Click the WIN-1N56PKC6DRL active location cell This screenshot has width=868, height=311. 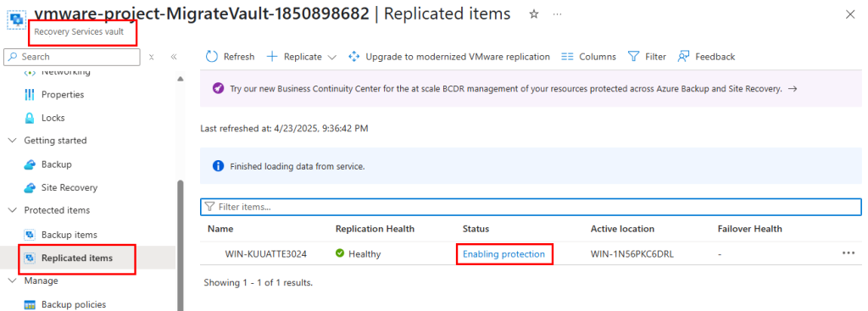pyautogui.click(x=632, y=254)
